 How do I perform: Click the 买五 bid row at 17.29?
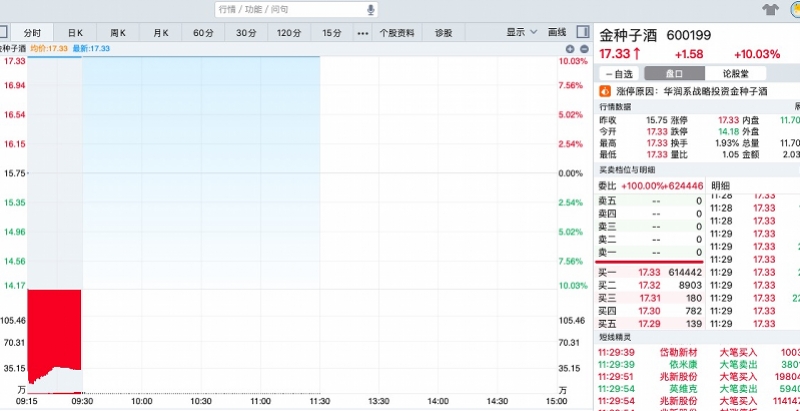[650, 323]
